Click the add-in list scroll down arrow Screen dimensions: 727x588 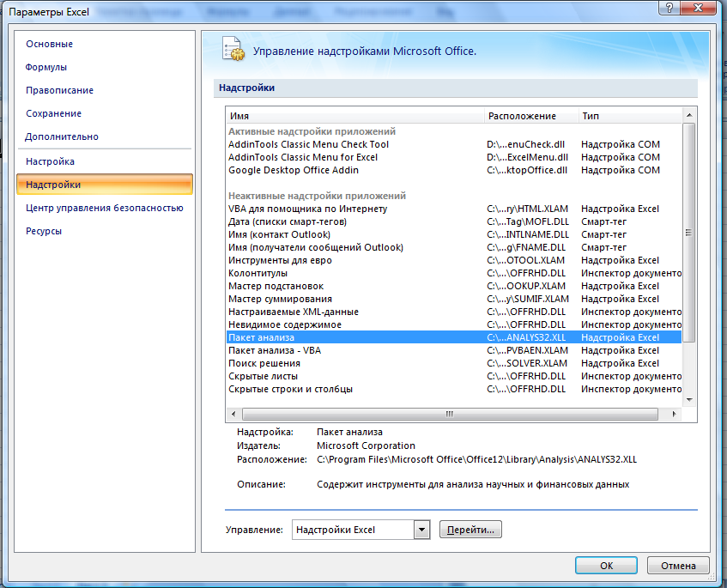[689, 400]
